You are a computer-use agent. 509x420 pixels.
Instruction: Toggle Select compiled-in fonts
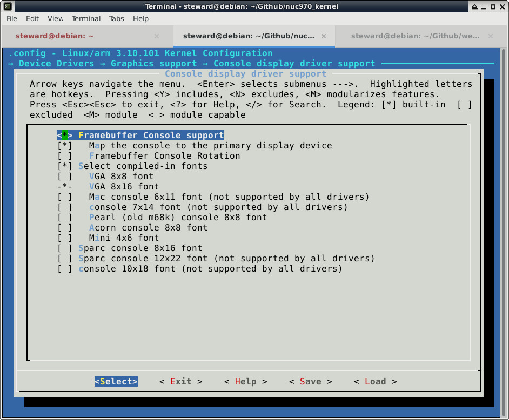pyautogui.click(x=132, y=166)
